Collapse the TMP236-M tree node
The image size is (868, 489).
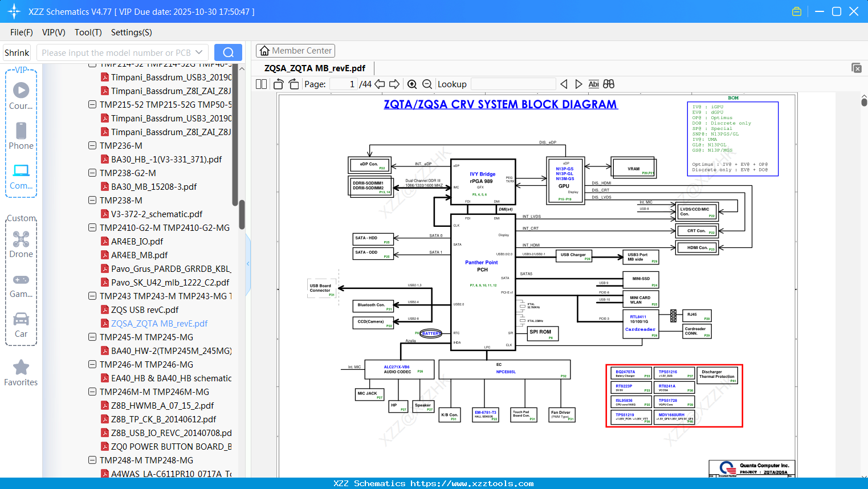pos(92,146)
